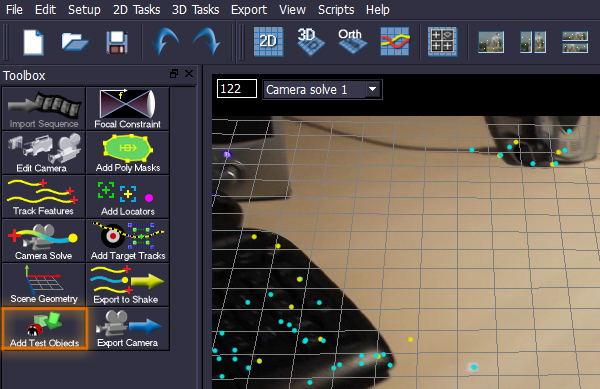Open the Add Target Tracks tool

127,241
